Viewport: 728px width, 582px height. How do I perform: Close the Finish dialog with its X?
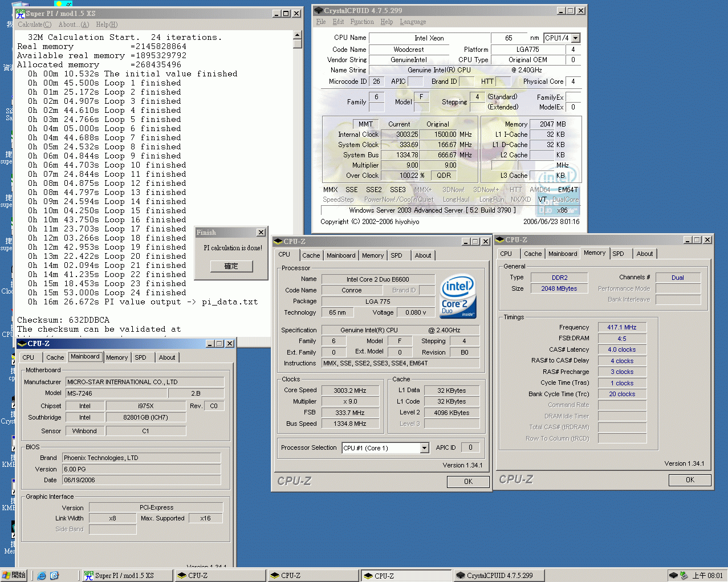(261, 233)
